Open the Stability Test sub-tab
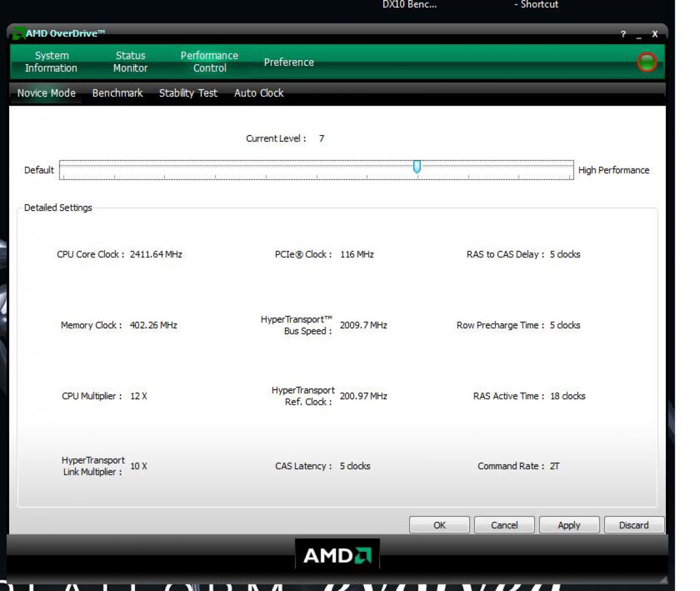 188,93
